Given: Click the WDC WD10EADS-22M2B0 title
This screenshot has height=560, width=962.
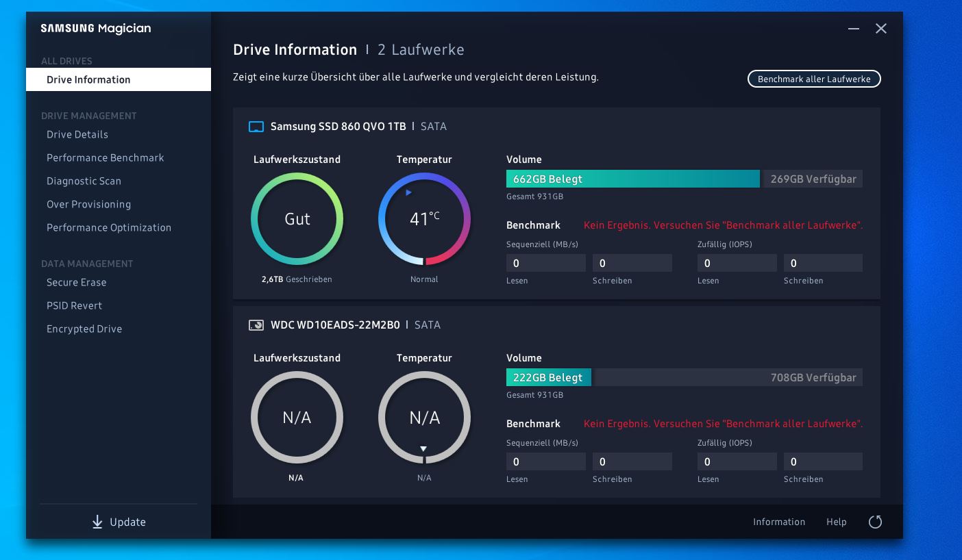Looking at the screenshot, I should pyautogui.click(x=335, y=325).
